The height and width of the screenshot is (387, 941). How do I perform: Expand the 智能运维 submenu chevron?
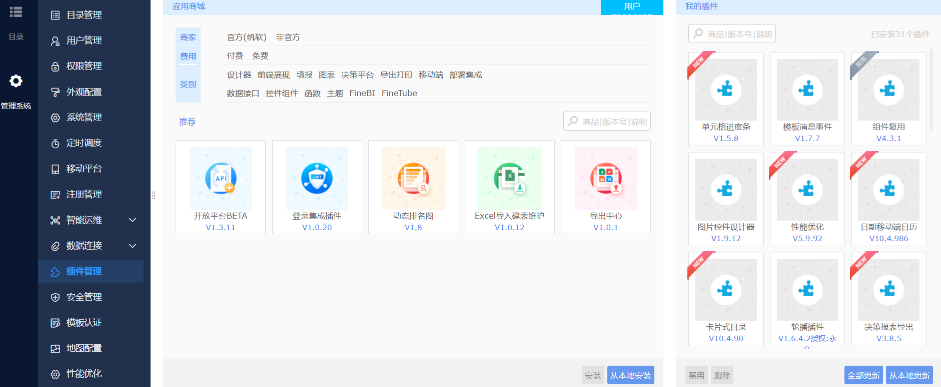133,220
